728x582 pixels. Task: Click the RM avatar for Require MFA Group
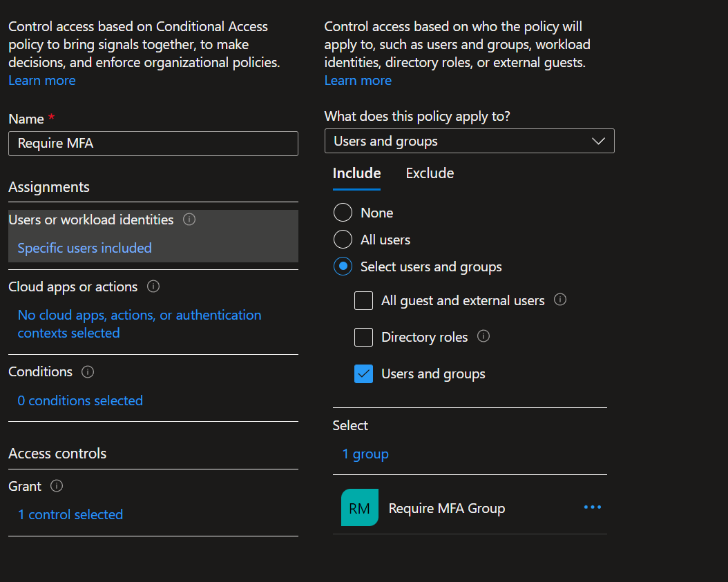point(360,508)
